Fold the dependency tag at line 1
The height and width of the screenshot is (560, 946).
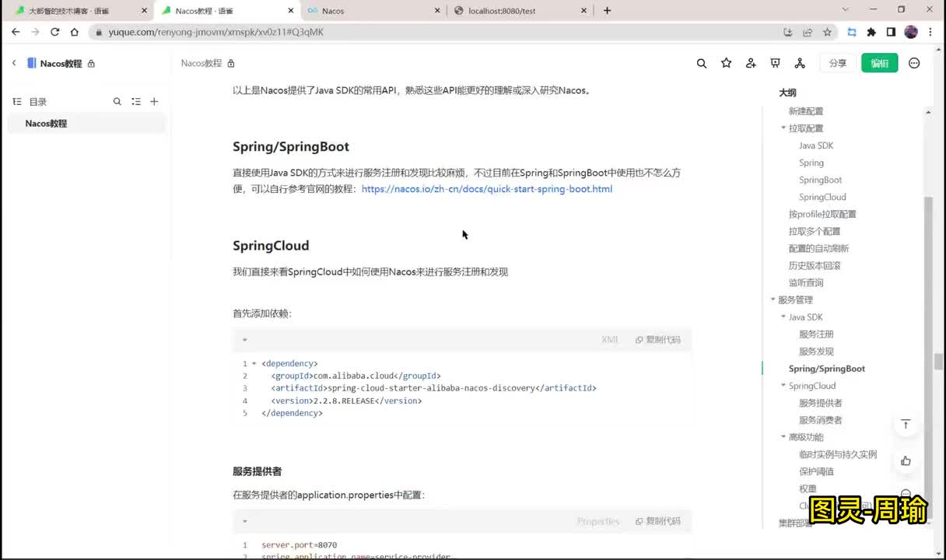coord(254,363)
